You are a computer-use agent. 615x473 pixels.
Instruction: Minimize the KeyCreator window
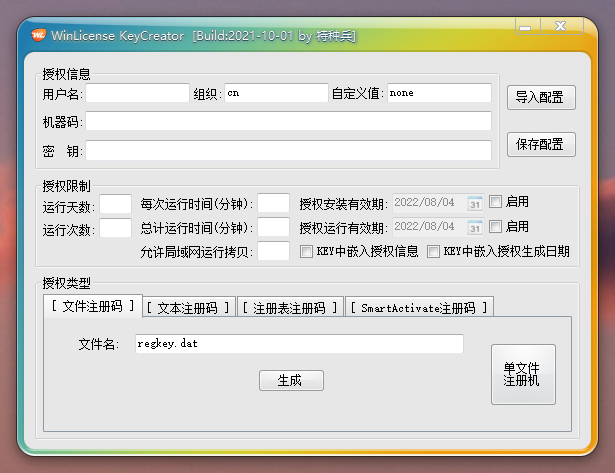pyautogui.click(x=528, y=27)
